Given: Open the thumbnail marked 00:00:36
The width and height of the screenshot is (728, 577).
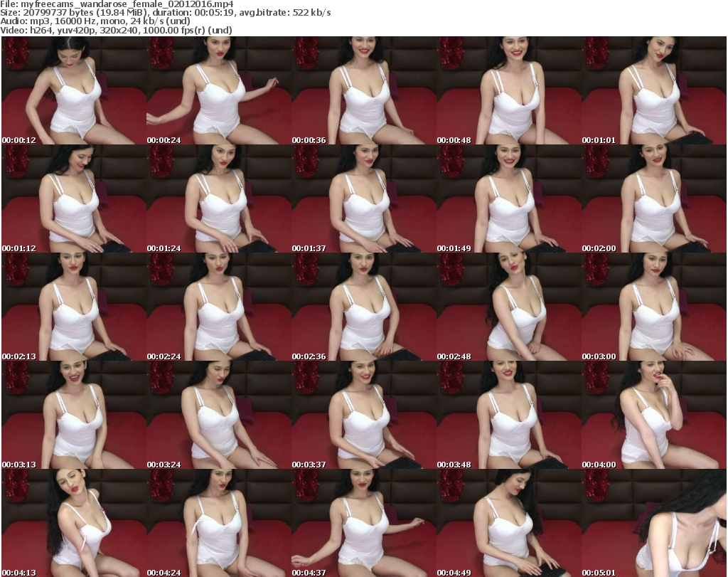Looking at the screenshot, I should [364, 90].
